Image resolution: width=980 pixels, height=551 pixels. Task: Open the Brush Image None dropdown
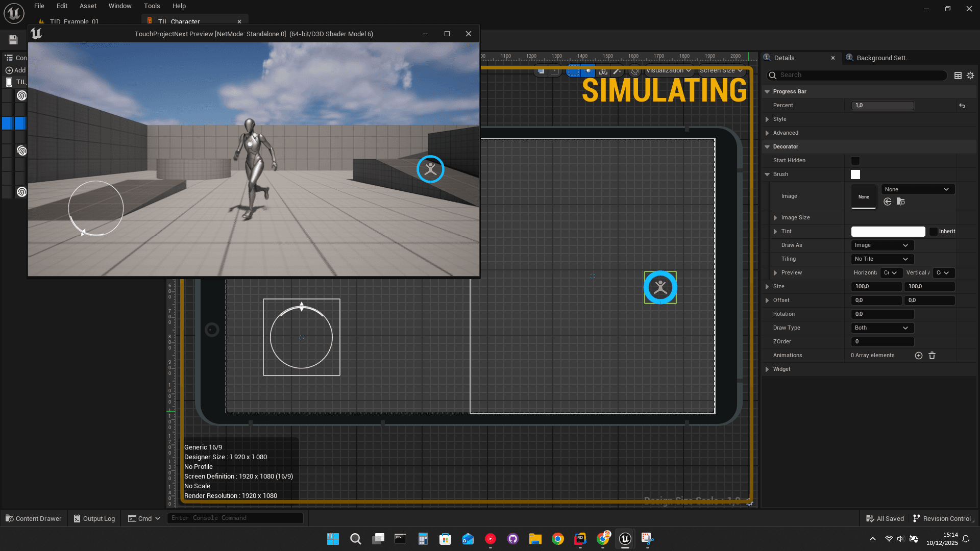click(x=918, y=189)
